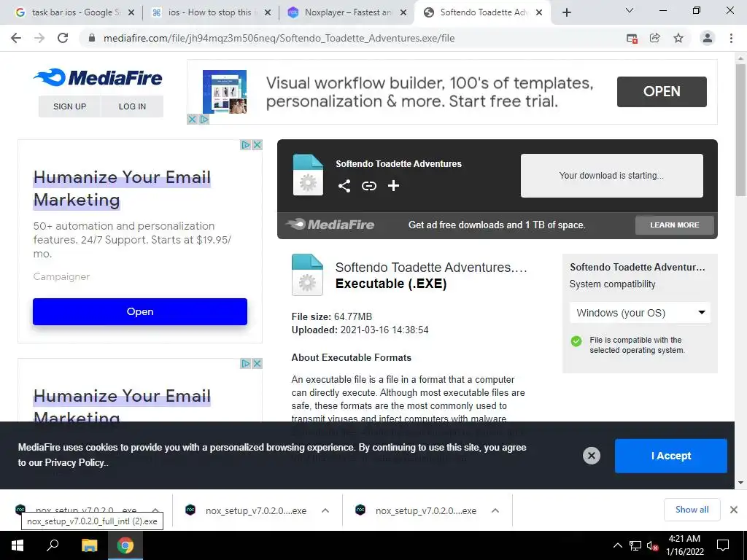The height and width of the screenshot is (560, 747).
Task: Click the Chrome taskbar icon
Action: 125,545
